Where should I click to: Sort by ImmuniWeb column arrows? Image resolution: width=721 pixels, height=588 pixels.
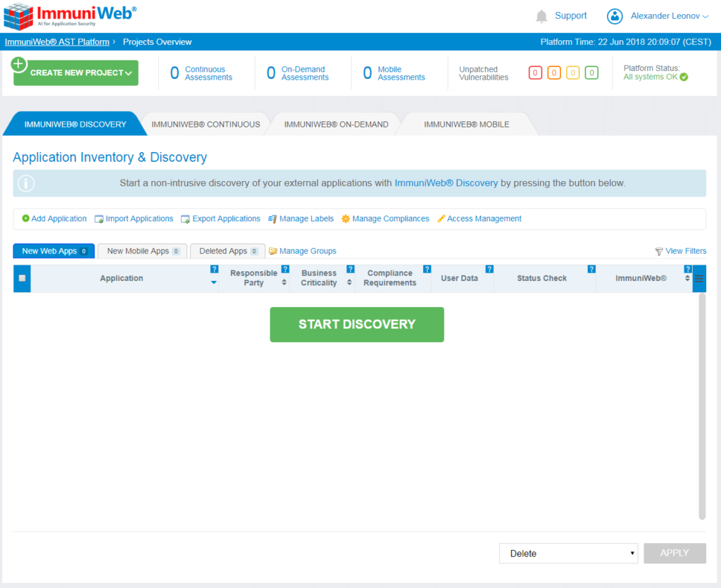click(x=687, y=278)
